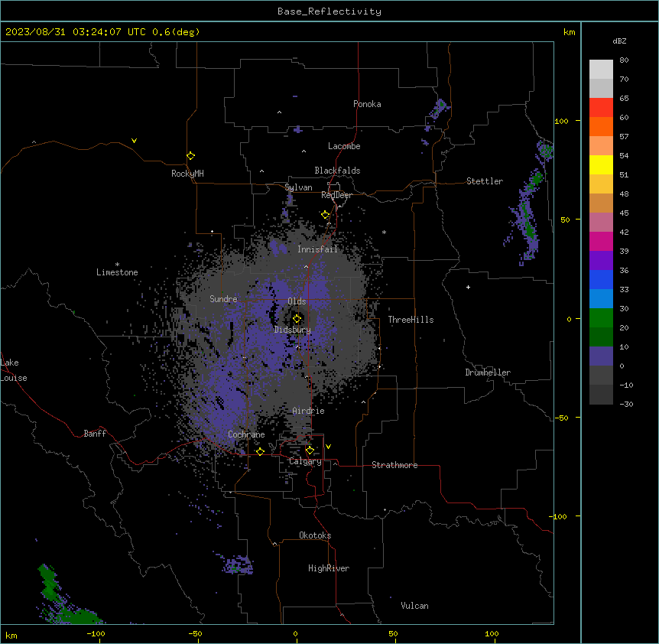The width and height of the screenshot is (659, 644).
Task: Click the orange 57-60 dBZ legend swatch
Action: point(601,126)
